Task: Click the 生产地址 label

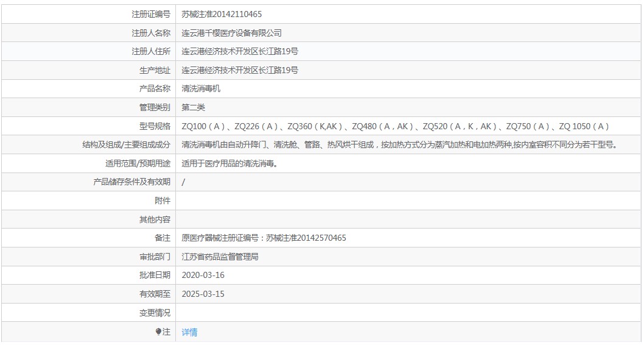Action: (155, 70)
